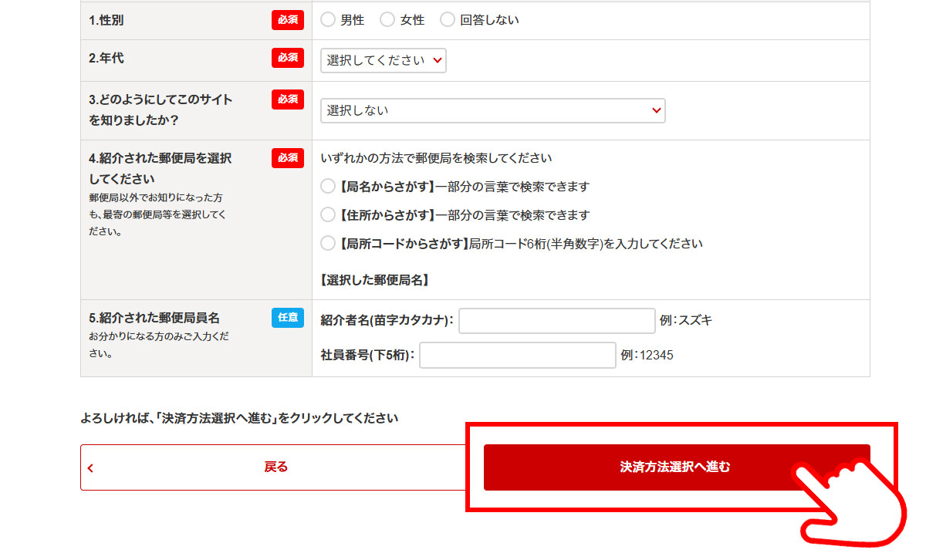This screenshot has height=560, width=926.
Task: Expand the 選択しない site referral dropdown
Action: click(x=492, y=110)
